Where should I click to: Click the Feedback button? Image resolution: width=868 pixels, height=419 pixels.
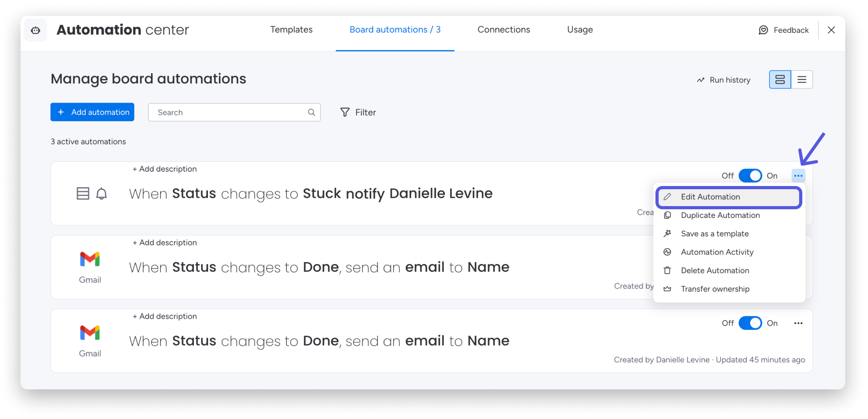[783, 30]
